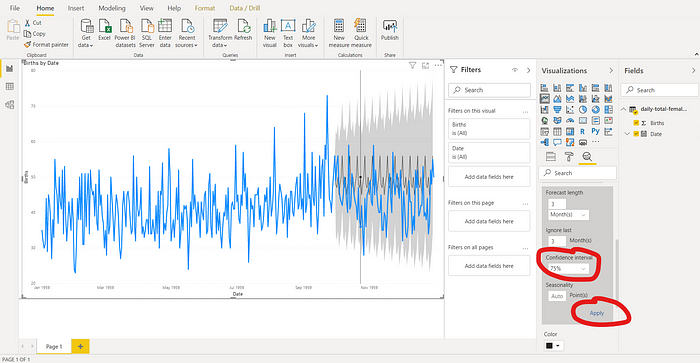
Task: Click the Cut icon in Clipboard group
Action: tap(27, 23)
